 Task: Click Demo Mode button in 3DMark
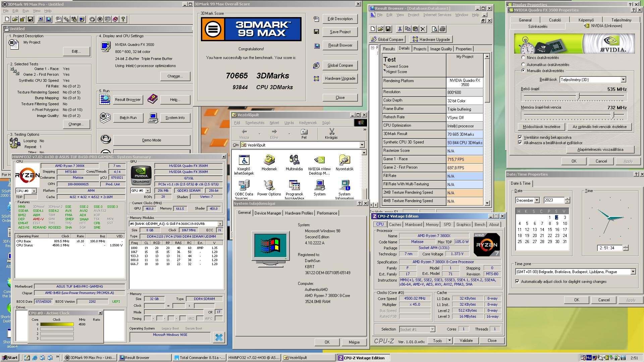(x=152, y=140)
